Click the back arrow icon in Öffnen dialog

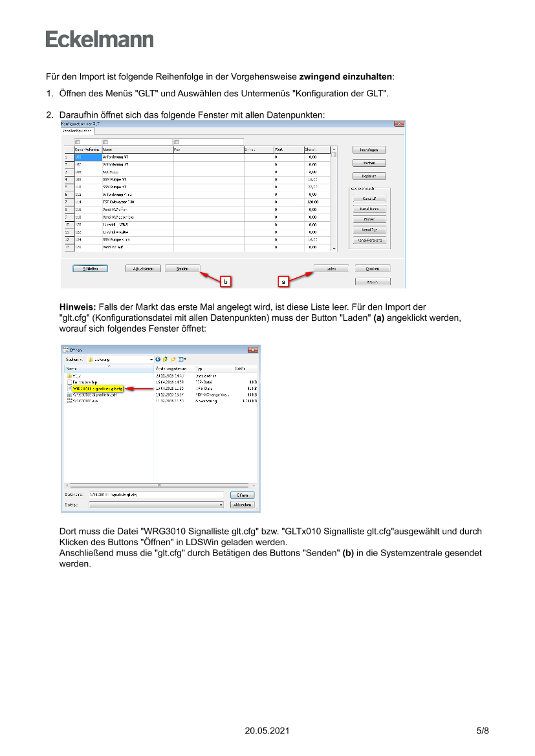[x=157, y=359]
